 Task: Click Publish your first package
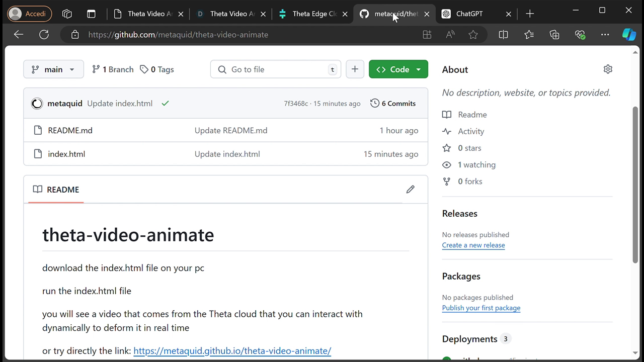pos(481,308)
